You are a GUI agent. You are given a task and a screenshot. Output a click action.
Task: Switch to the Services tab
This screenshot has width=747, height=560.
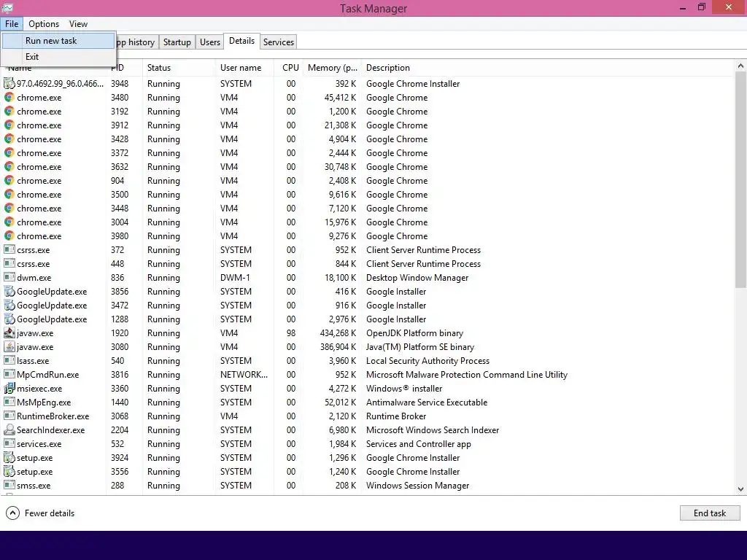(278, 42)
